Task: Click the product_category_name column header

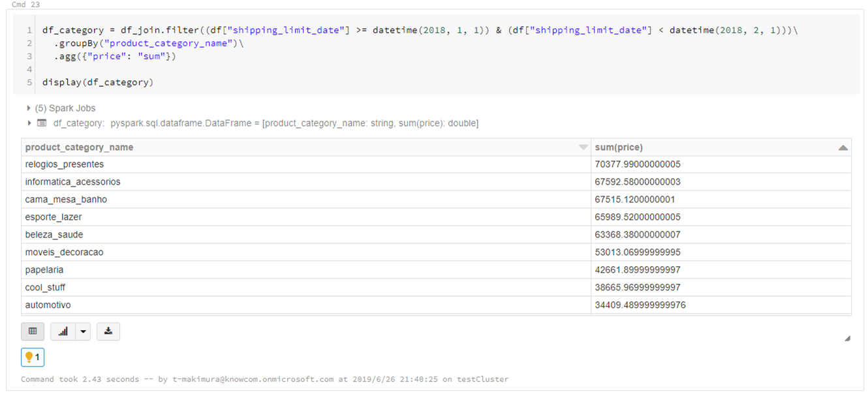Action: click(x=78, y=147)
